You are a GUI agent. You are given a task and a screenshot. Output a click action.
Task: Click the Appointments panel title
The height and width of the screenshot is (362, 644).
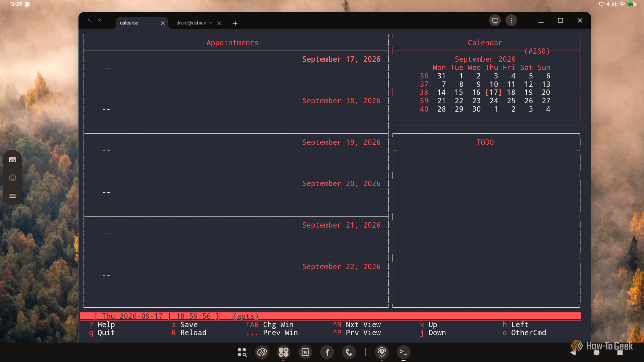click(232, 43)
